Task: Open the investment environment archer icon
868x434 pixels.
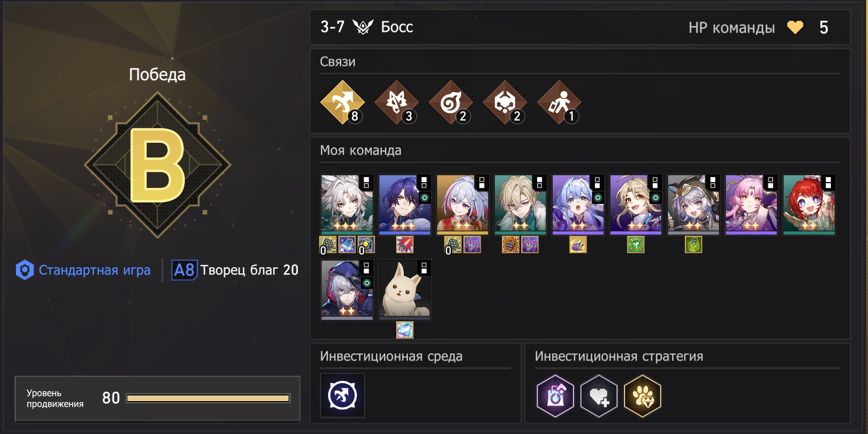Action: 343,395
